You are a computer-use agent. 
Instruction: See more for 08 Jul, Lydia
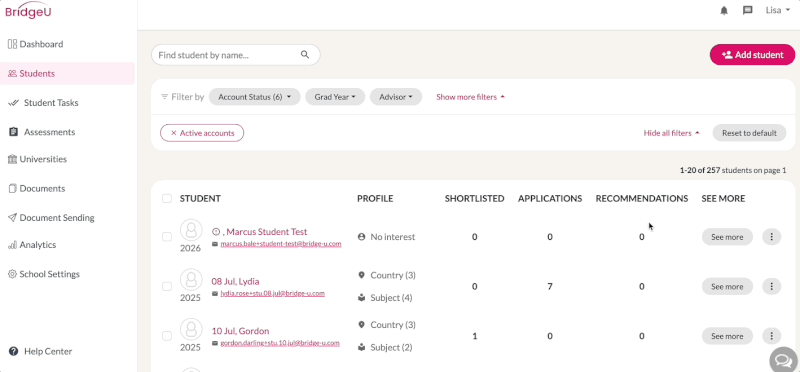[727, 286]
